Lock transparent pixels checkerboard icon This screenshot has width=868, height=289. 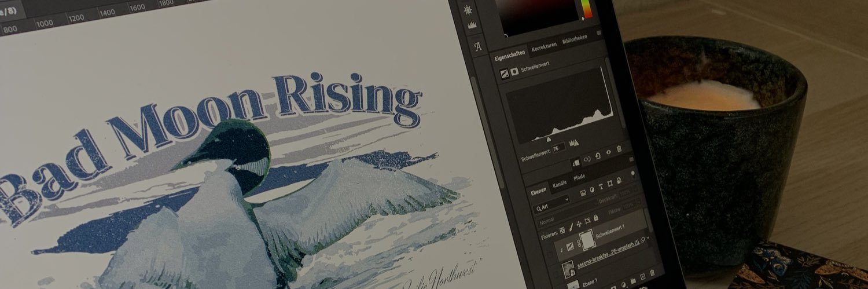point(562,231)
